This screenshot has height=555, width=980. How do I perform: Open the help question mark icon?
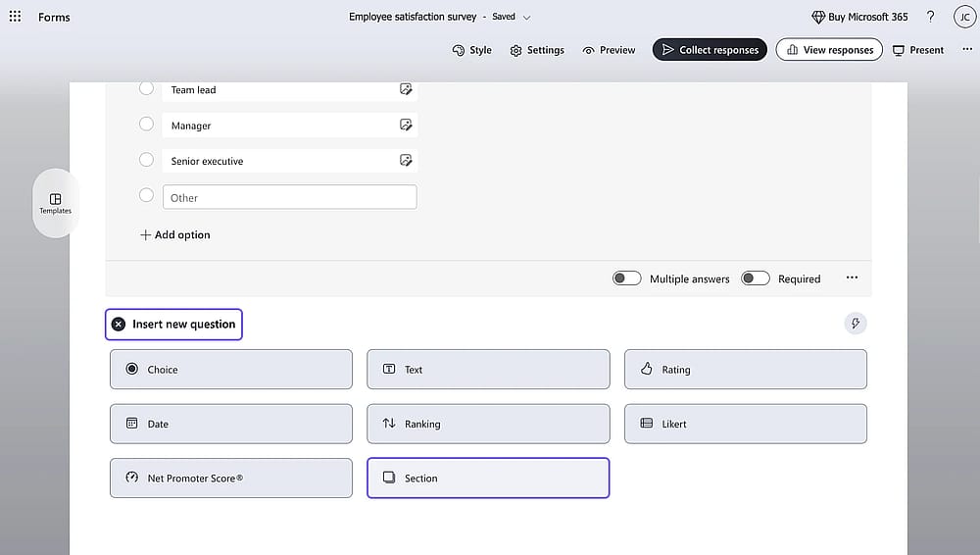931,17
